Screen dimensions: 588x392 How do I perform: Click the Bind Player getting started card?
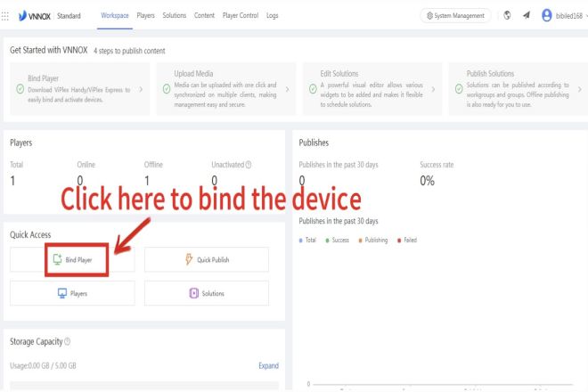click(x=79, y=89)
